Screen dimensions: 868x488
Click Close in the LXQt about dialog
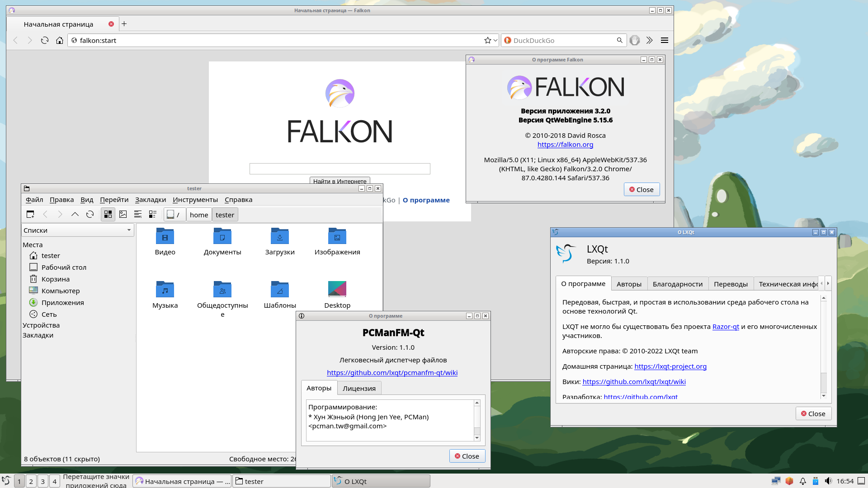pos(813,413)
